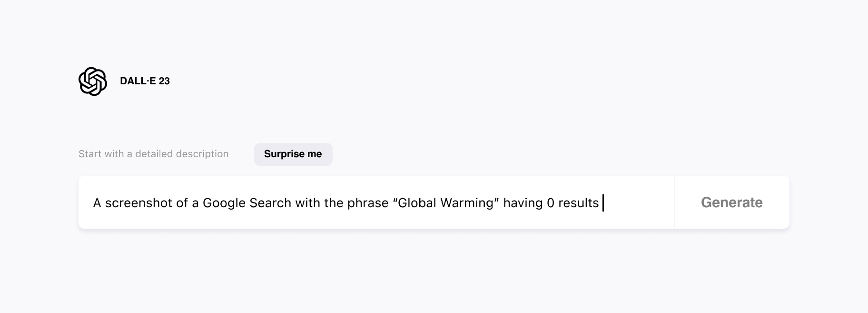Click the blinking text cursor after "results"
Image resolution: width=868 pixels, height=313 pixels.
point(603,203)
